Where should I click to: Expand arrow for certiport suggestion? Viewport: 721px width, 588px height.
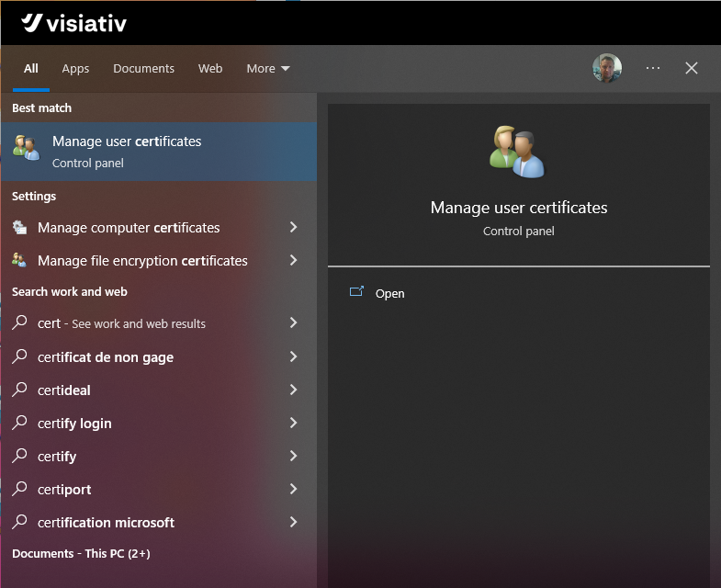tap(293, 490)
